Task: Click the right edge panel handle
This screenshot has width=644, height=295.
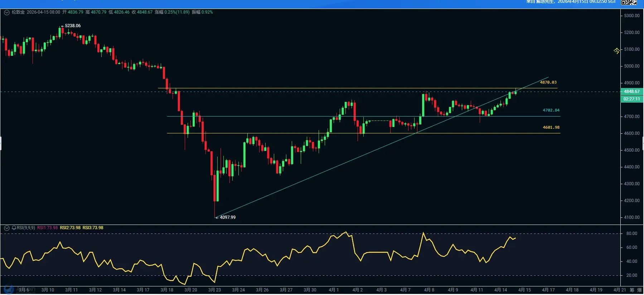Action: 643,143
